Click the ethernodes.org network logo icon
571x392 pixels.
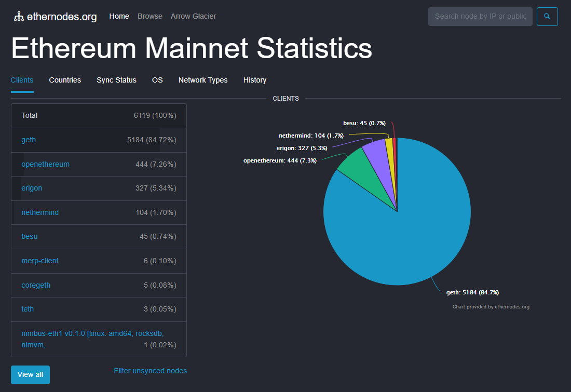coord(19,17)
